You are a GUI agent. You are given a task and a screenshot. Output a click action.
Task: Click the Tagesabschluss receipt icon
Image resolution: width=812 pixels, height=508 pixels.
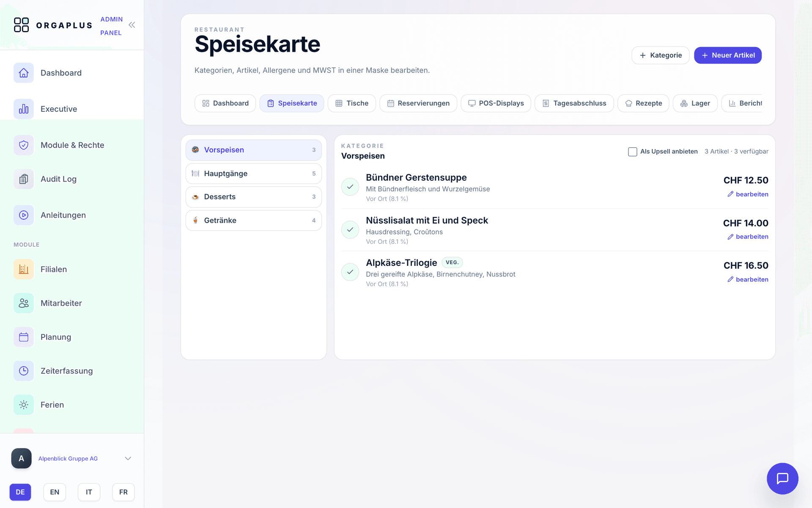546,103
